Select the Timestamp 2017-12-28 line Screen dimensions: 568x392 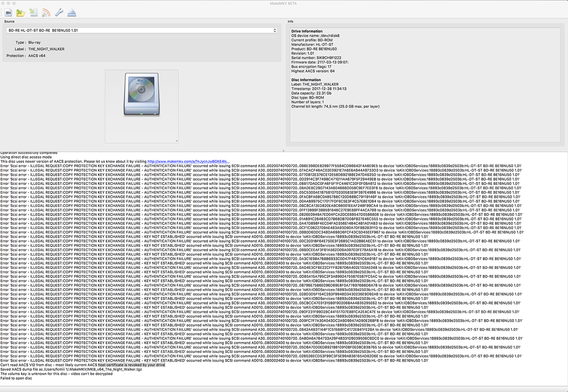(x=319, y=89)
